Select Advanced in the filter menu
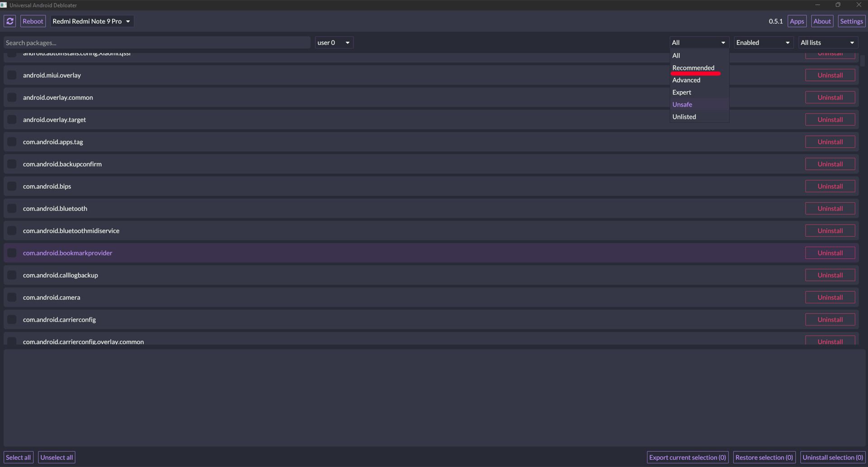Viewport: 868px width, 467px height. tap(699, 80)
